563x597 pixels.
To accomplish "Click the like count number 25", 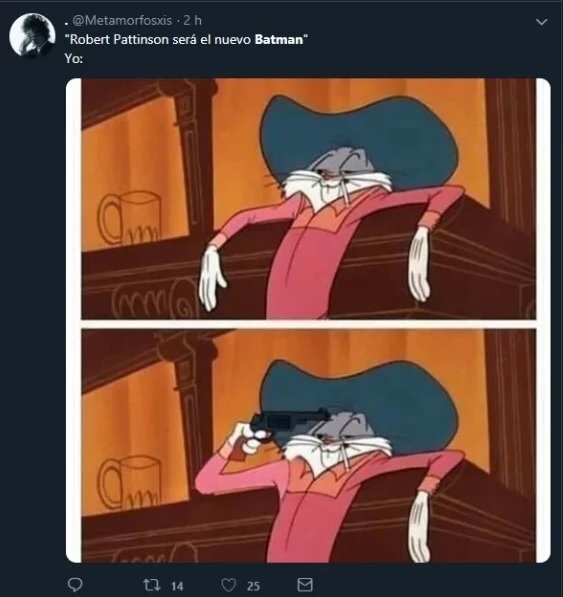I will coord(253,586).
